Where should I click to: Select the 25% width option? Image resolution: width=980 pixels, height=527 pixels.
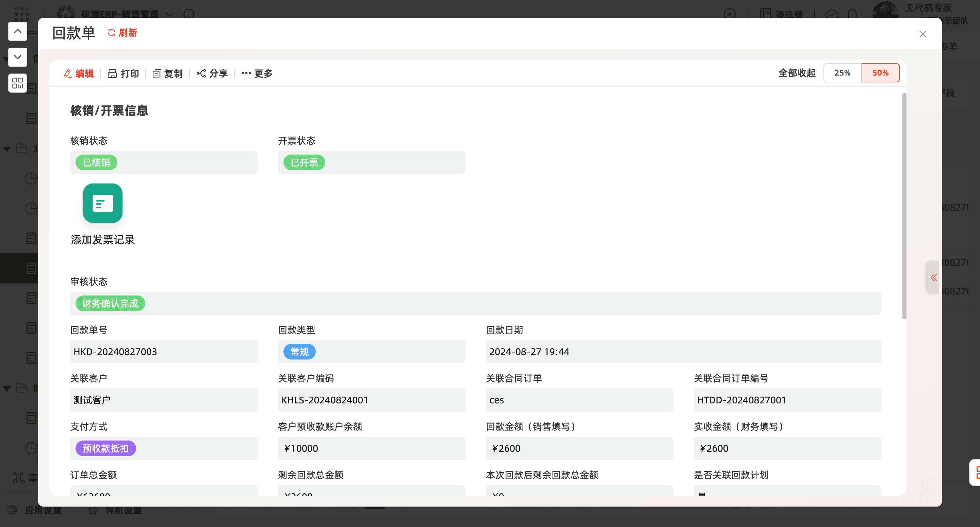(x=842, y=73)
